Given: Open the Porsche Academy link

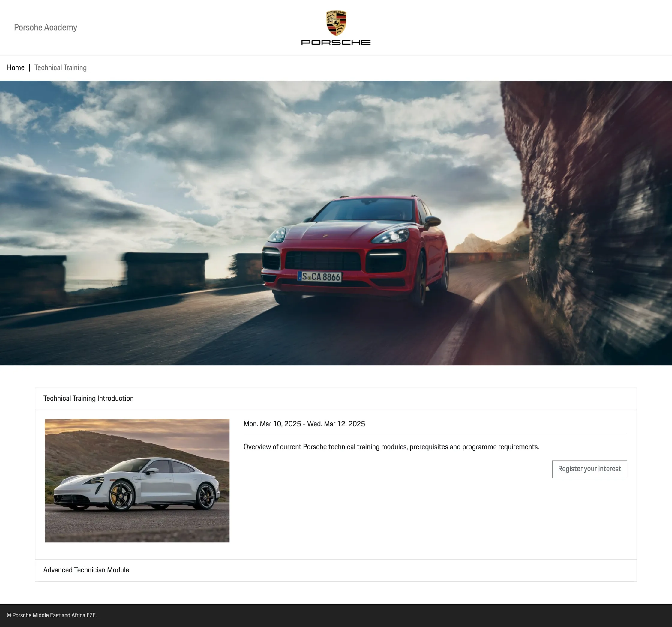Looking at the screenshot, I should (46, 27).
